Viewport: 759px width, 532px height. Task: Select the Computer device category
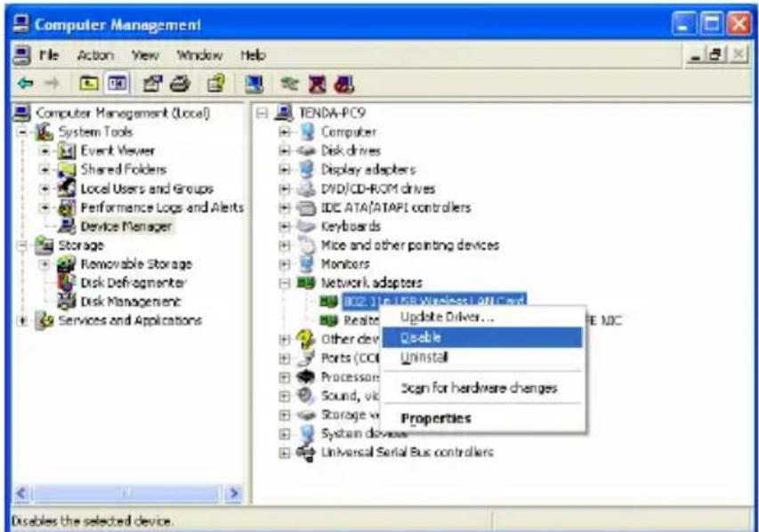click(349, 132)
